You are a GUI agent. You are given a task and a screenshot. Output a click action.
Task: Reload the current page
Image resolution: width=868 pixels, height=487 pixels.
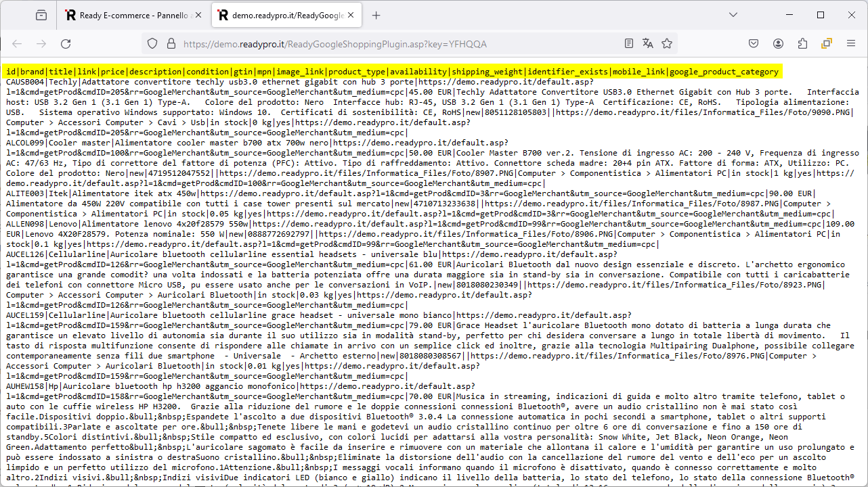click(66, 44)
